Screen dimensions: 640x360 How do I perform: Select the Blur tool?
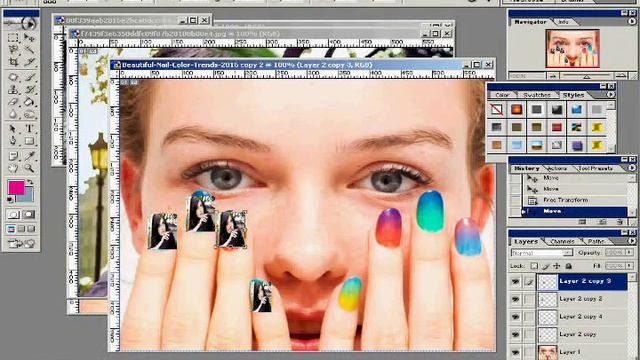tap(13, 114)
